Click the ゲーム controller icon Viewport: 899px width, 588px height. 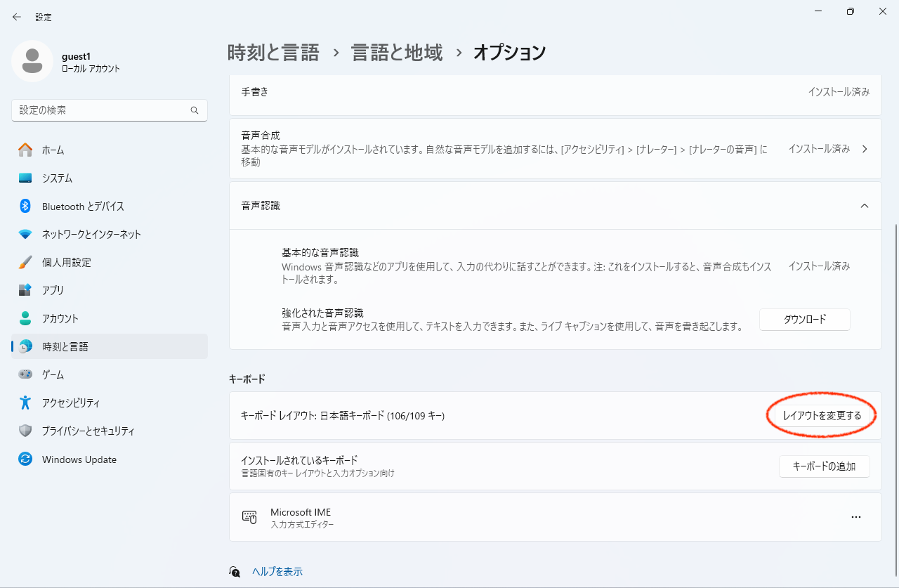25,374
